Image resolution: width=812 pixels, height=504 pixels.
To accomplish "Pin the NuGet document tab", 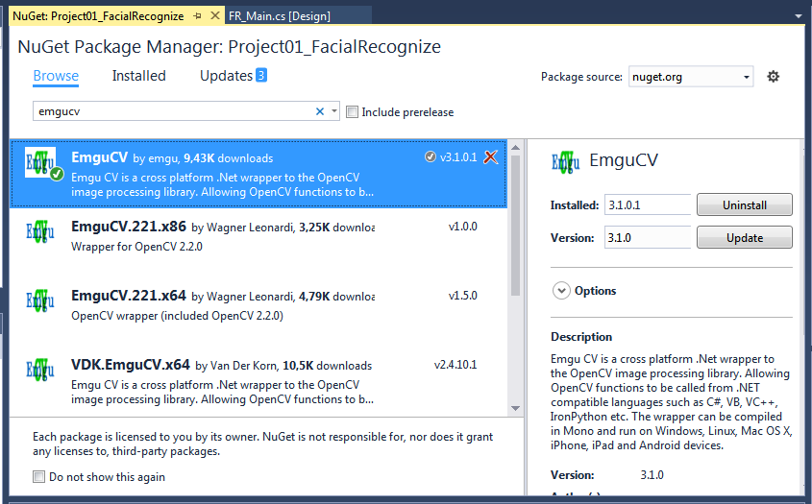I will coord(197,16).
